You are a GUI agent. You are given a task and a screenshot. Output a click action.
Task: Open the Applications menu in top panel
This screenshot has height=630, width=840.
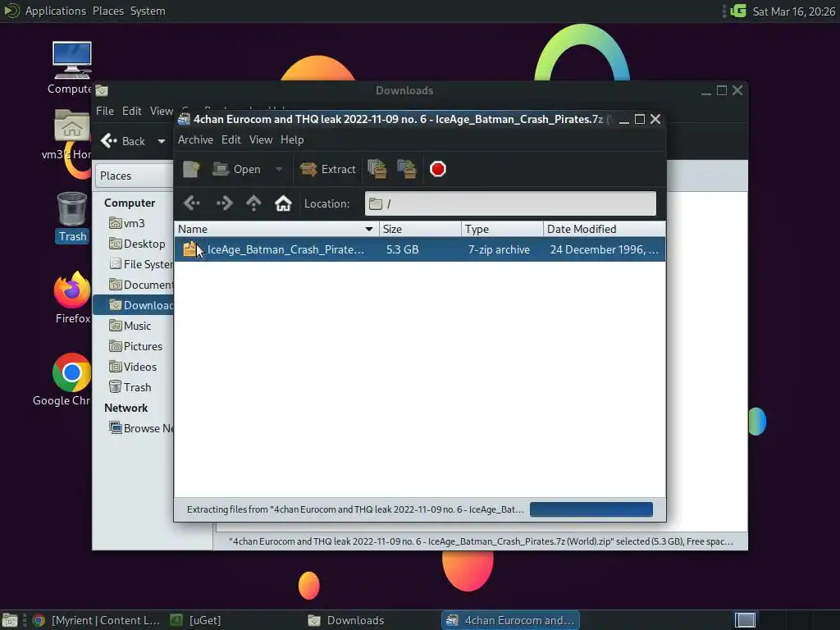click(x=55, y=11)
